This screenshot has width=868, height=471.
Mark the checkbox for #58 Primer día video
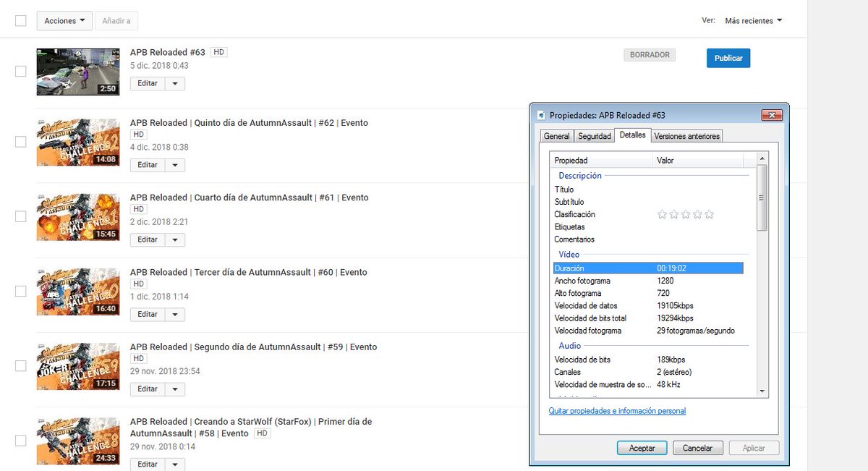pos(21,440)
